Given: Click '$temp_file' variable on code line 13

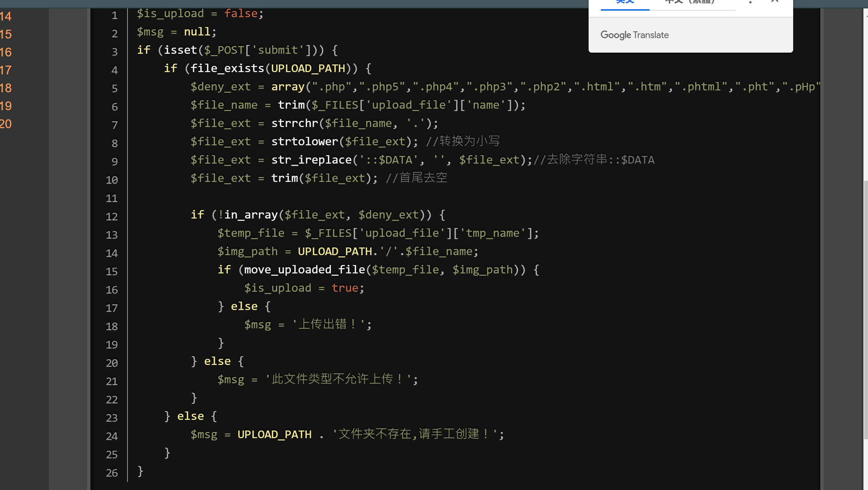Looking at the screenshot, I should (x=251, y=233).
